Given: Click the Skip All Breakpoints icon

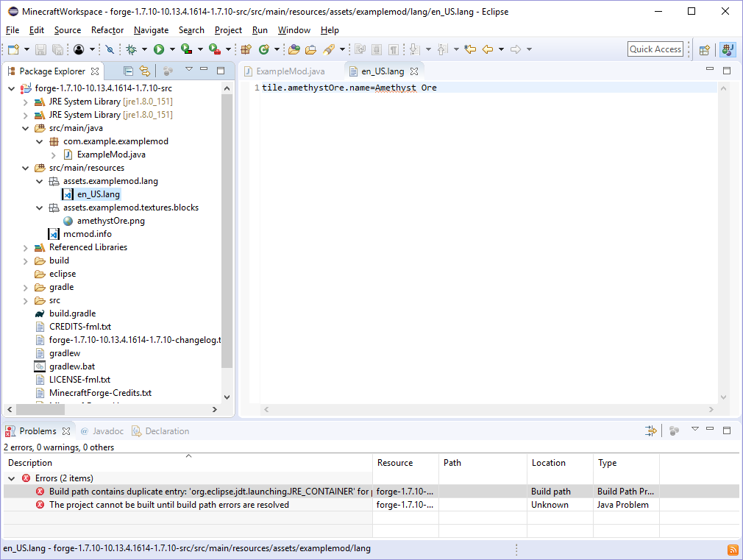Looking at the screenshot, I should coord(110,49).
